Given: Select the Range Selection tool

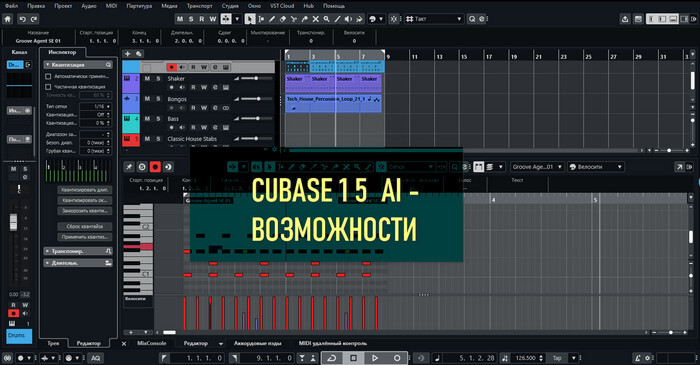Looking at the screenshot, I should [261, 19].
